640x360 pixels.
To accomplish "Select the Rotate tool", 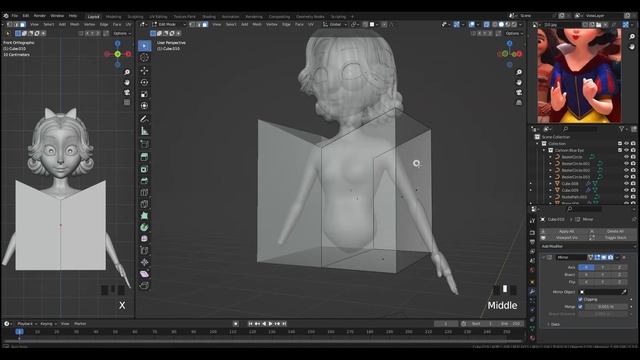I will click(144, 82).
